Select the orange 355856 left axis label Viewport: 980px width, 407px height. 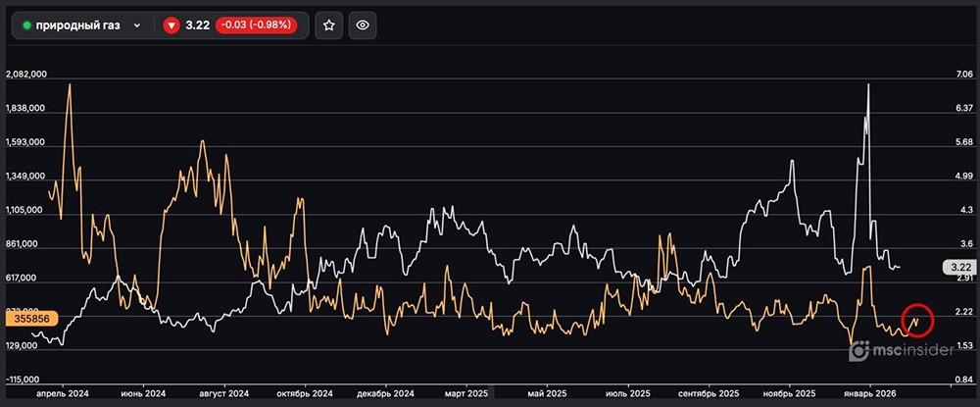(x=31, y=318)
